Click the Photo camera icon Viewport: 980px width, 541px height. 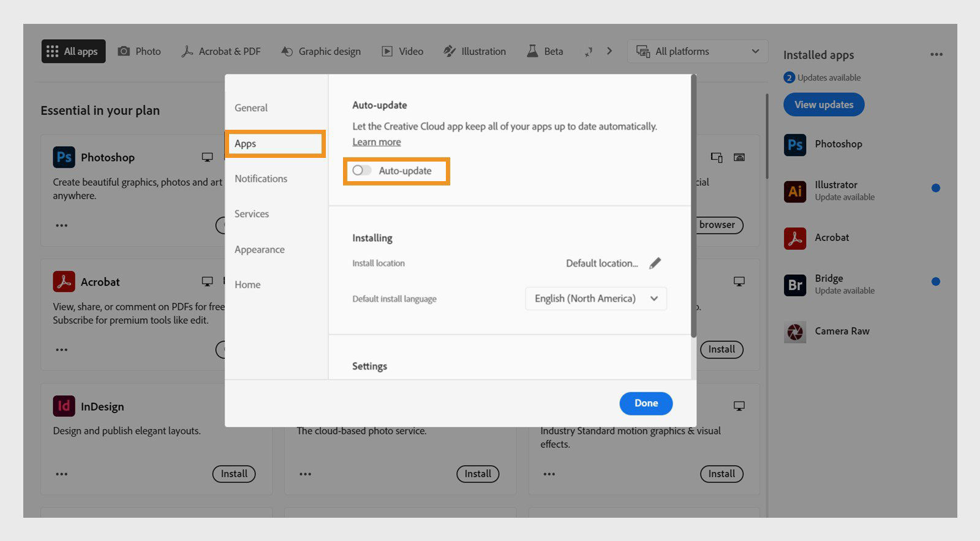tap(124, 51)
